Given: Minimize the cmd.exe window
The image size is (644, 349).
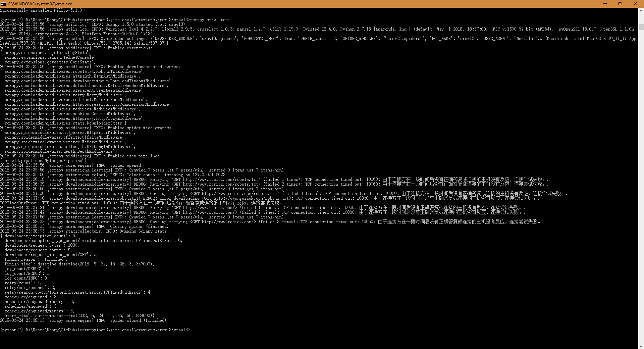Looking at the screenshot, I should tap(605, 4).
